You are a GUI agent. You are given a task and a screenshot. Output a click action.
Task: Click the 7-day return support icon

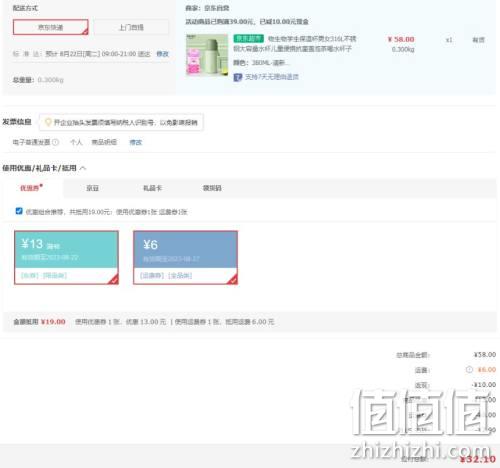point(238,77)
